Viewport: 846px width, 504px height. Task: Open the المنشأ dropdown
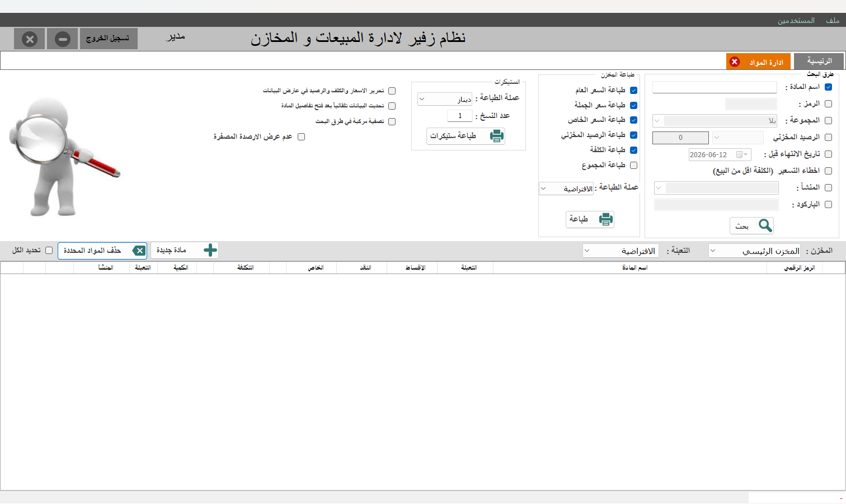(x=716, y=187)
